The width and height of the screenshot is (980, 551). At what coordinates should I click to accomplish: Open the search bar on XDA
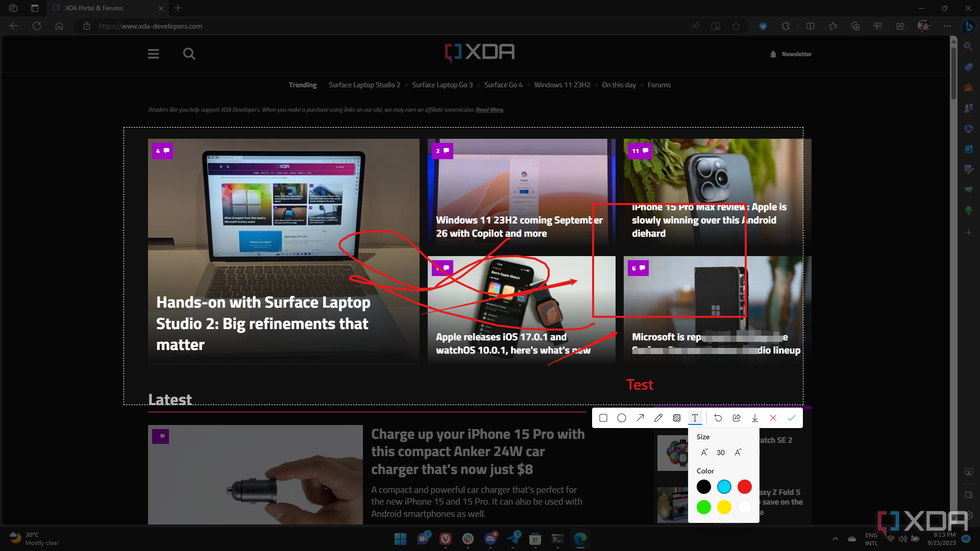coord(189,53)
